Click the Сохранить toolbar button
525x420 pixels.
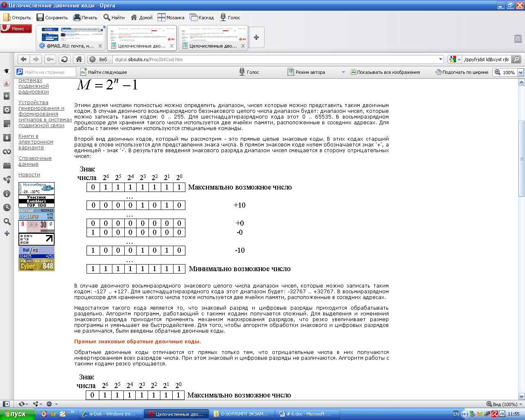tap(52, 17)
